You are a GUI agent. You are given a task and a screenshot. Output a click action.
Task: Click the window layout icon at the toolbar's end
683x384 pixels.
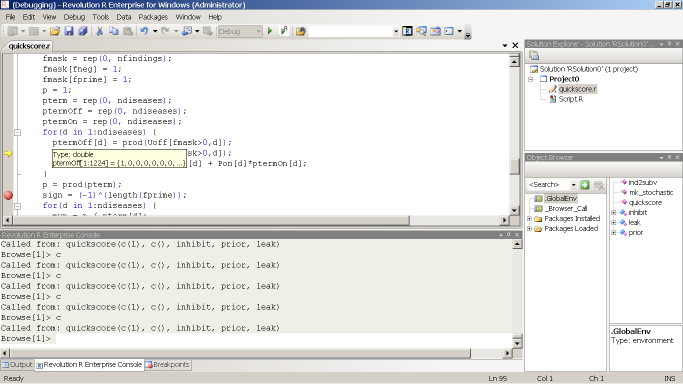click(x=449, y=31)
